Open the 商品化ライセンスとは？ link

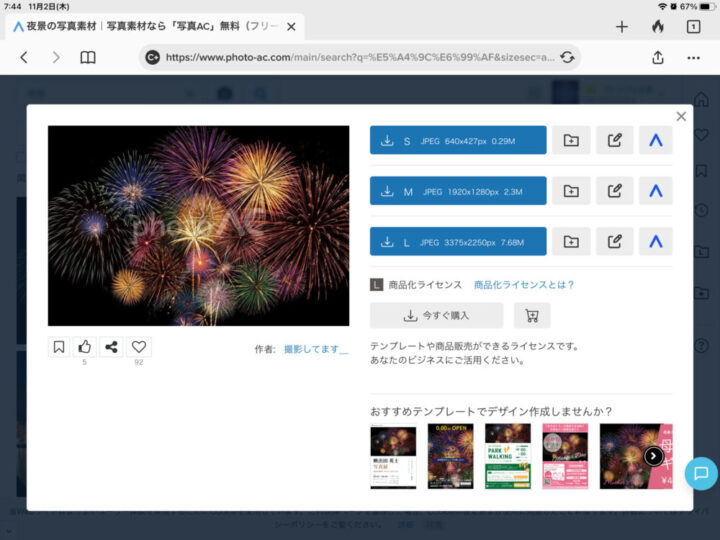click(524, 285)
